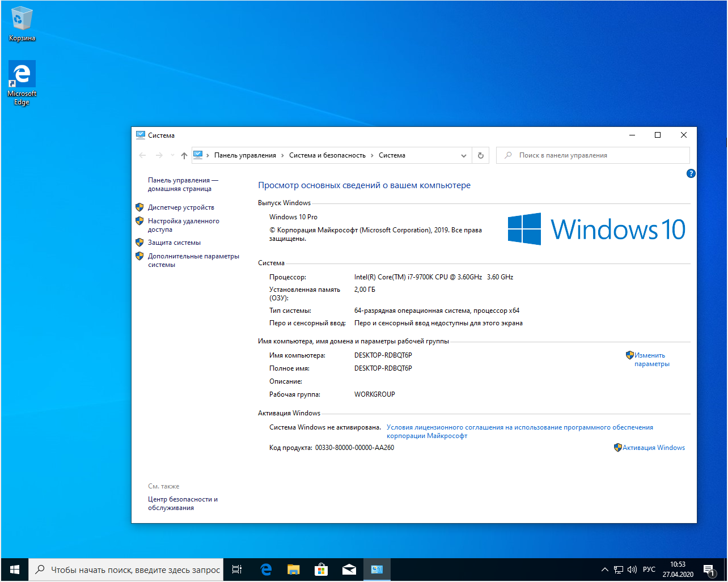Click the Поиск в панели управления field
This screenshot has height=582, width=728.
click(x=593, y=155)
